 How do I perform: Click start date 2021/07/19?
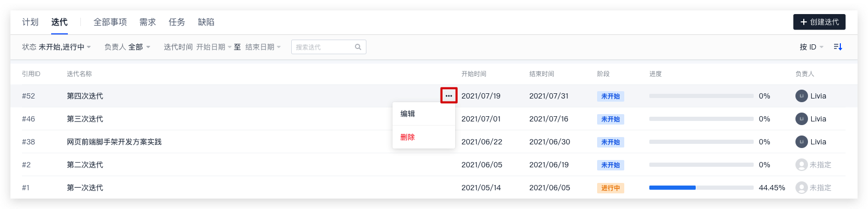(481, 96)
